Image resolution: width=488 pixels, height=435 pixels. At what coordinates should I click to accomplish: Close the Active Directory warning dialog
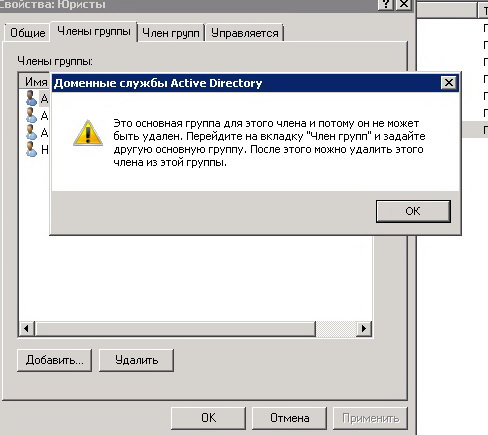448,82
